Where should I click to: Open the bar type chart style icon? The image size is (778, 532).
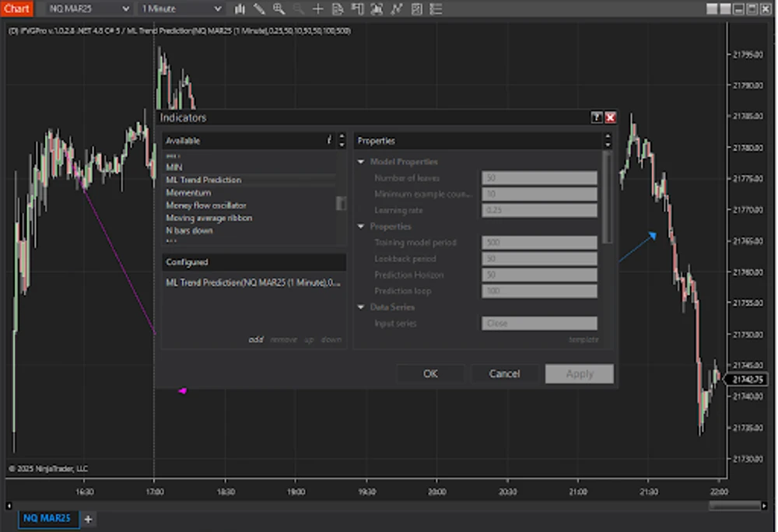pos(240,9)
